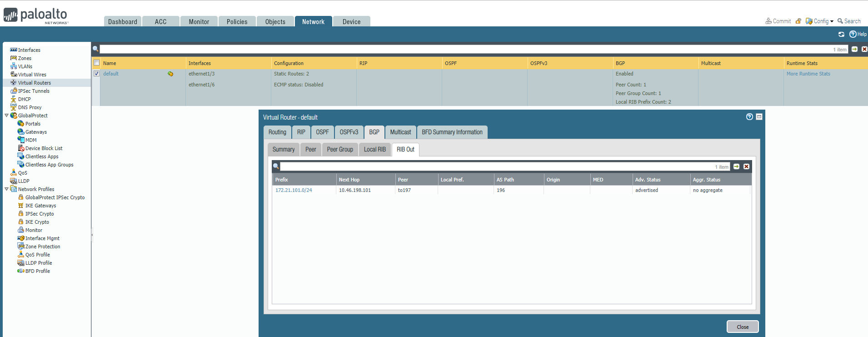
Task: Open the Routing tab in the dialog
Action: [277, 132]
